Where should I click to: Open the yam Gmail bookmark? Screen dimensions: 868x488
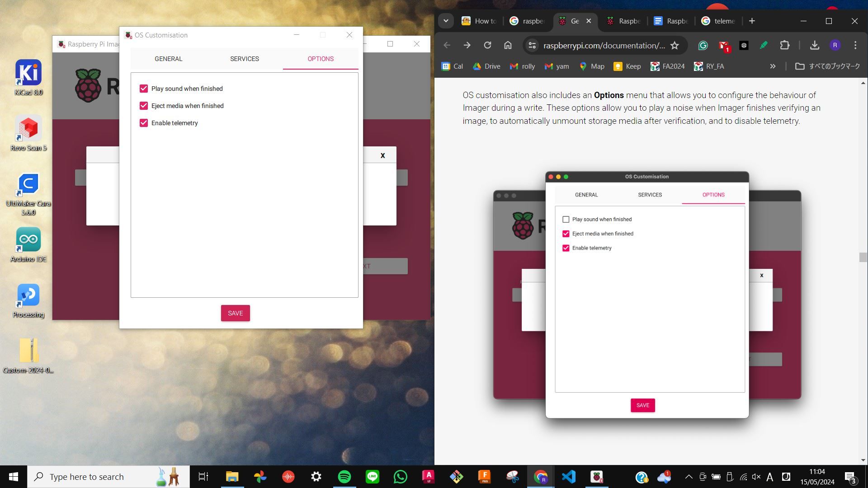tap(557, 66)
